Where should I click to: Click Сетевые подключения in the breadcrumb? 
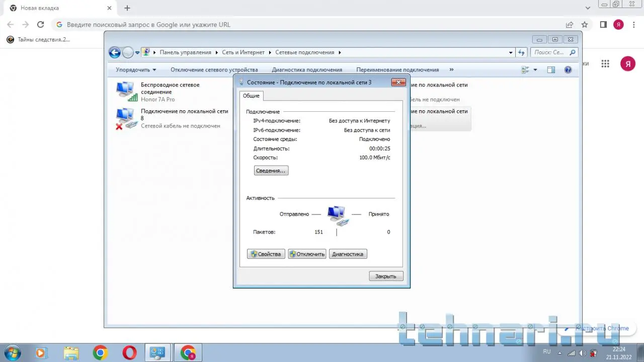coord(305,52)
